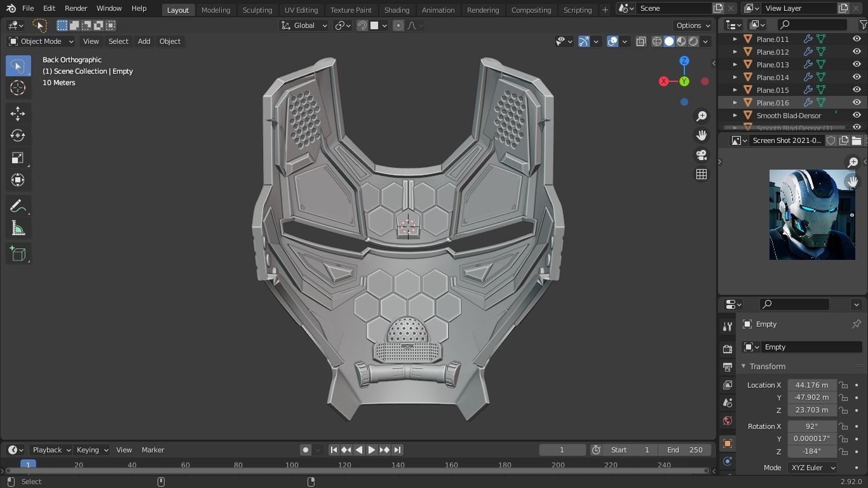
Task: Switch to orthographic/perspective grid icon
Action: point(702,174)
